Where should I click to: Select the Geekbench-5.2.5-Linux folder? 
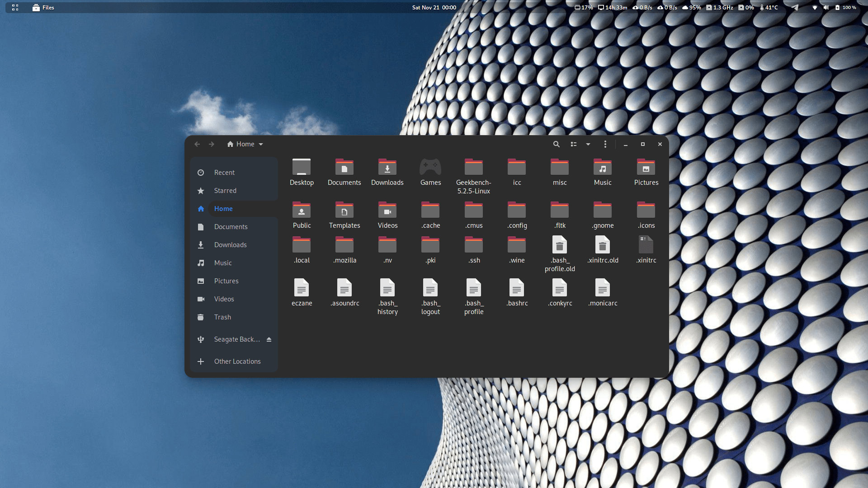[x=473, y=167]
